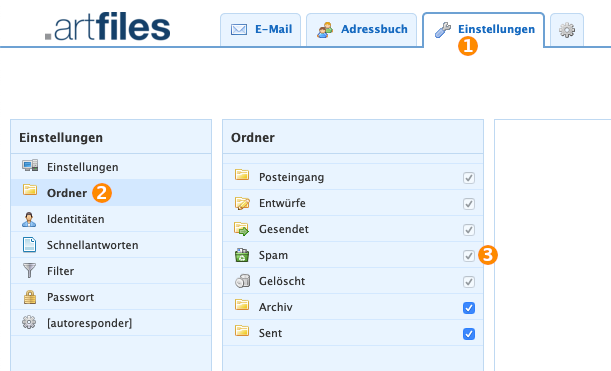Viewport: 611px width, 371px height.
Task: Uncheck the Sent folder subscription checkbox
Action: click(469, 334)
